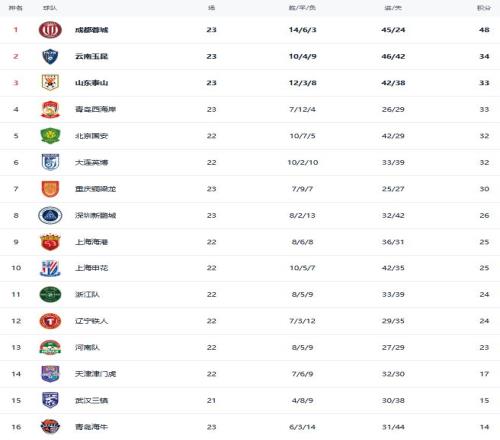Open team name 上海申花
Viewport: 500px width, 440px height.
pyautogui.click(x=91, y=268)
